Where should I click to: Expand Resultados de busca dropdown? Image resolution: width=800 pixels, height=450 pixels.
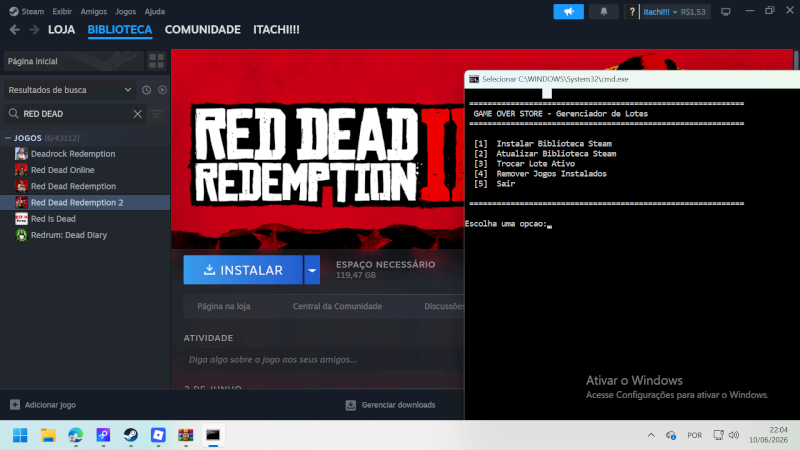click(69, 90)
